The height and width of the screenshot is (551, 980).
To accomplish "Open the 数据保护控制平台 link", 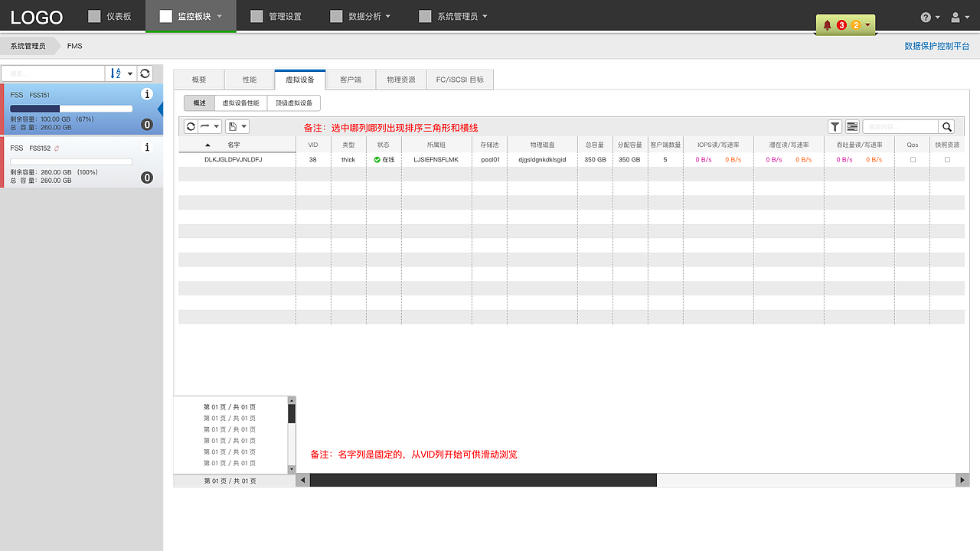I will click(x=936, y=45).
